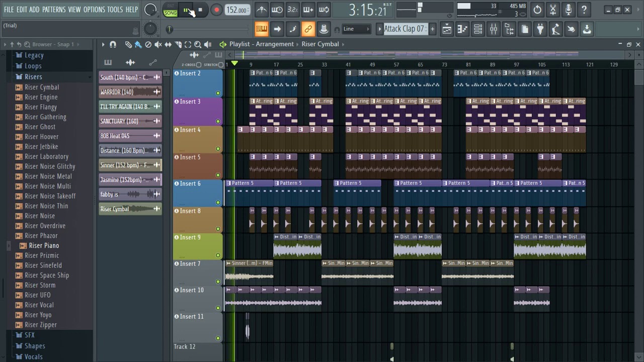Open playlist menu arrow next to magnet

pos(103,44)
